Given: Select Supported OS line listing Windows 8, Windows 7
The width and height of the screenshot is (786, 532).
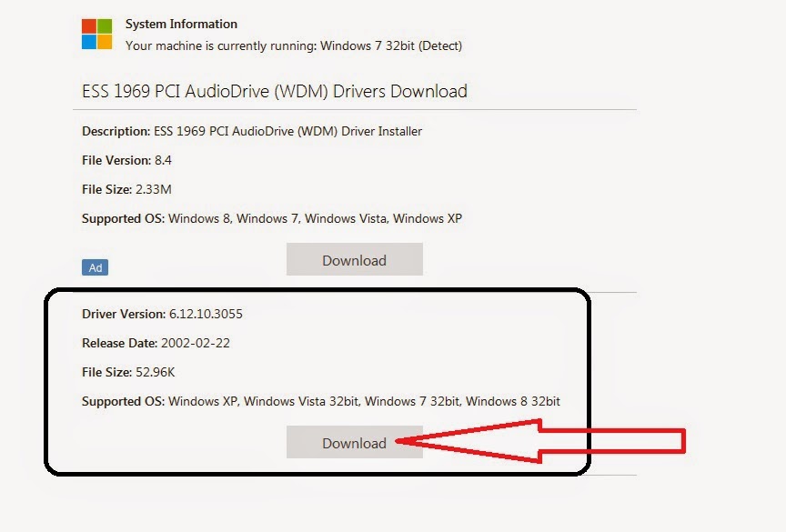Looking at the screenshot, I should pos(272,218).
